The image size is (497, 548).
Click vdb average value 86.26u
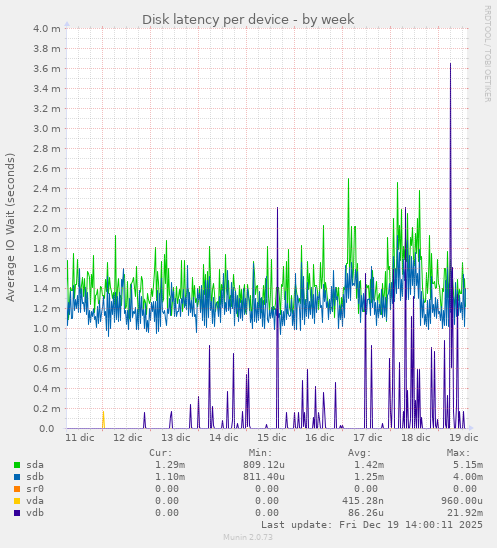[366, 513]
